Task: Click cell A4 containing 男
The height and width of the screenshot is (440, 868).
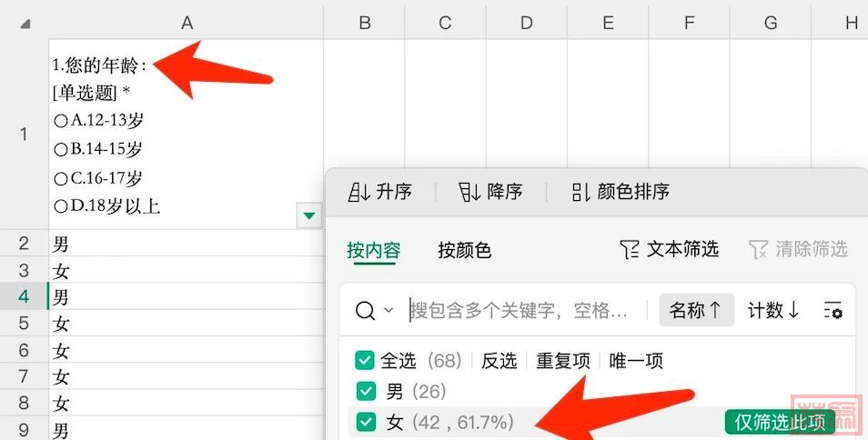Action: [187, 296]
